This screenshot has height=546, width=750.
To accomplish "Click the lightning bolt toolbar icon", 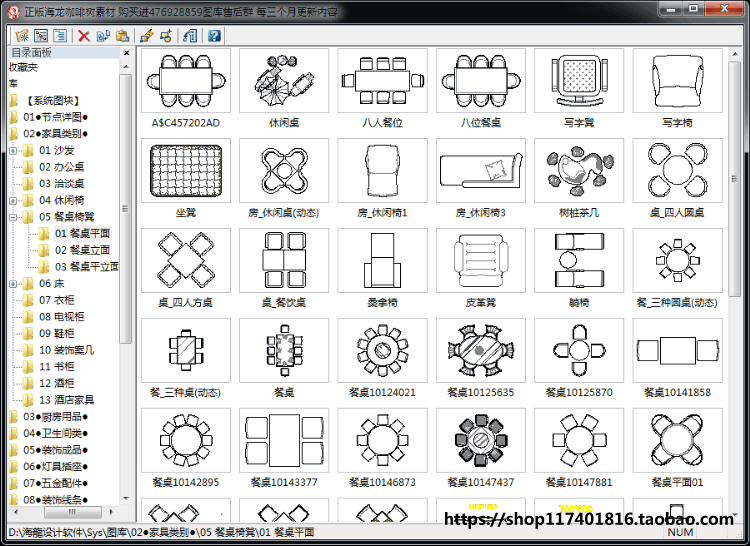I will tap(147, 35).
